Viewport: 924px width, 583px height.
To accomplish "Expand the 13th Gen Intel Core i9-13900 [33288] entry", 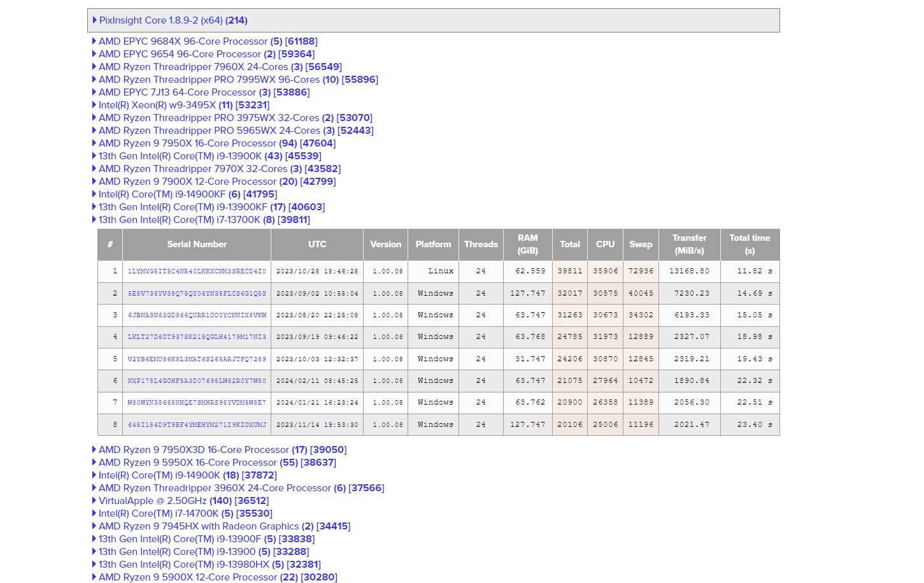I will 201,552.
